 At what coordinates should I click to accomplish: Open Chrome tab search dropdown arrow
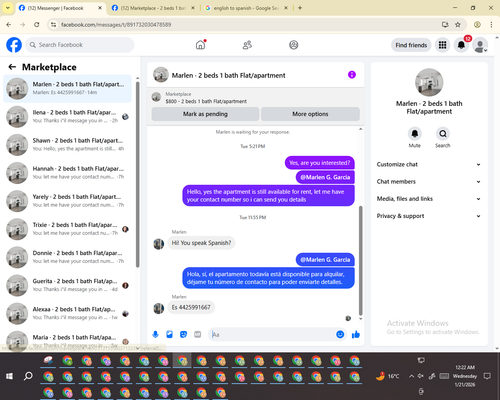[x=8, y=8]
